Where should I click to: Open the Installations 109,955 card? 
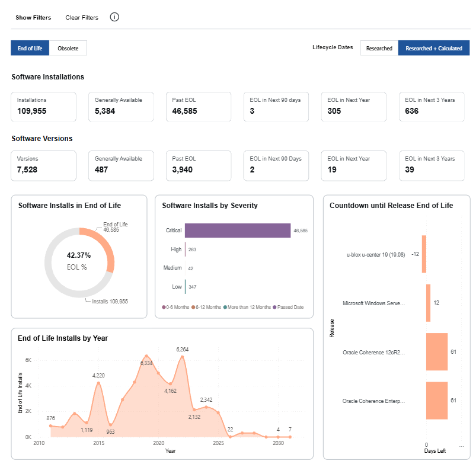click(x=44, y=107)
